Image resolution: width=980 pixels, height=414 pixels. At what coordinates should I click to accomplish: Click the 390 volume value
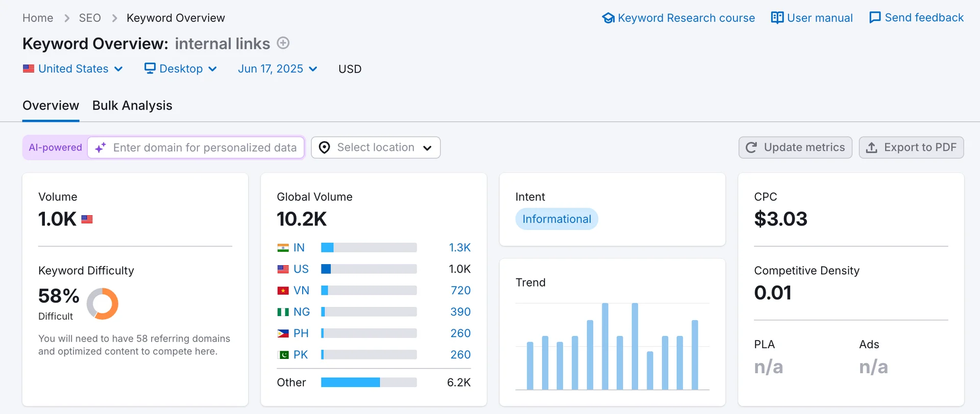pyautogui.click(x=460, y=312)
